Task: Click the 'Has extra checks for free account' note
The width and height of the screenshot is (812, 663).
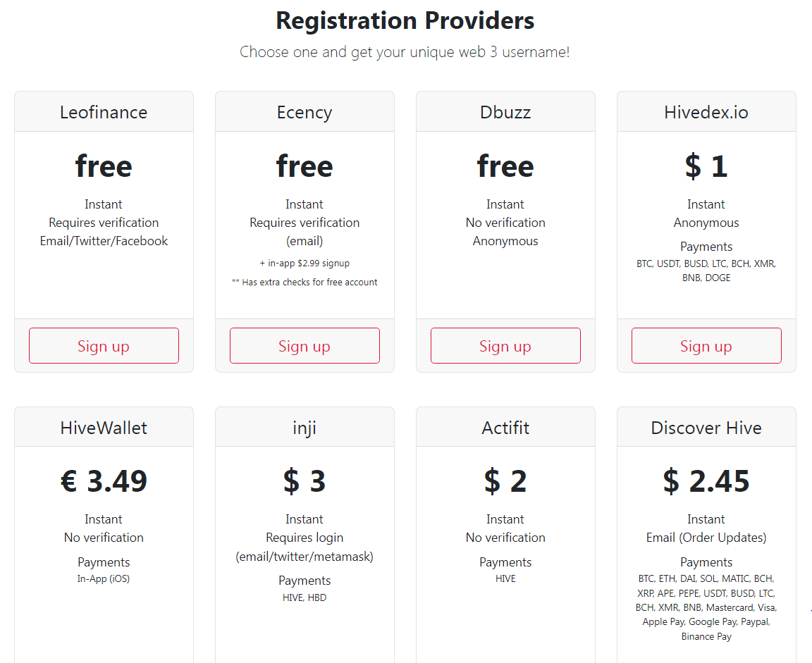Action: point(304,282)
